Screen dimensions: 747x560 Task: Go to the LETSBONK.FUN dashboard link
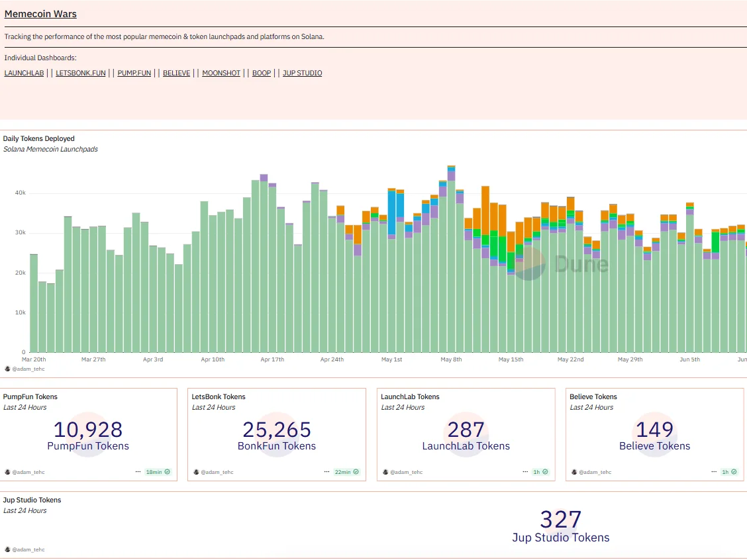[81, 73]
